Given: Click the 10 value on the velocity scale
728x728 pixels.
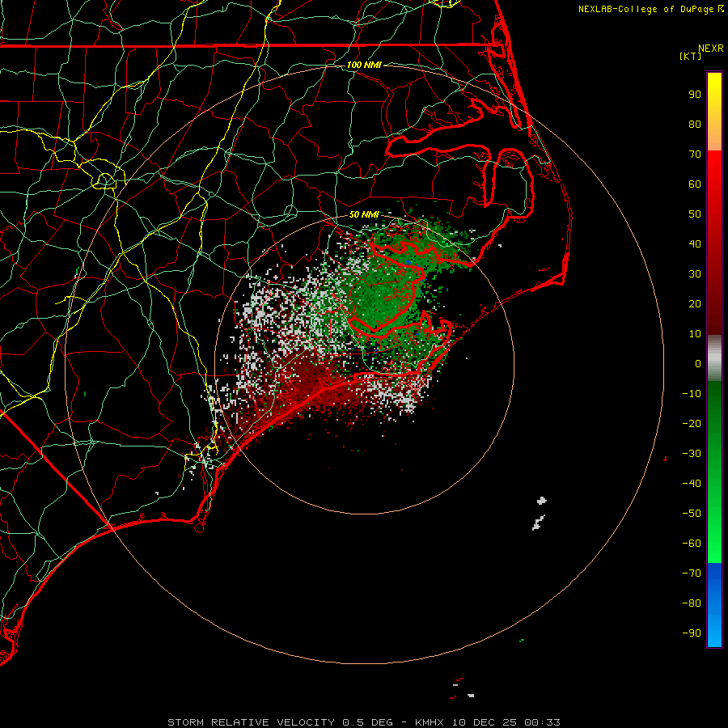Looking at the screenshot, I should (695, 334).
